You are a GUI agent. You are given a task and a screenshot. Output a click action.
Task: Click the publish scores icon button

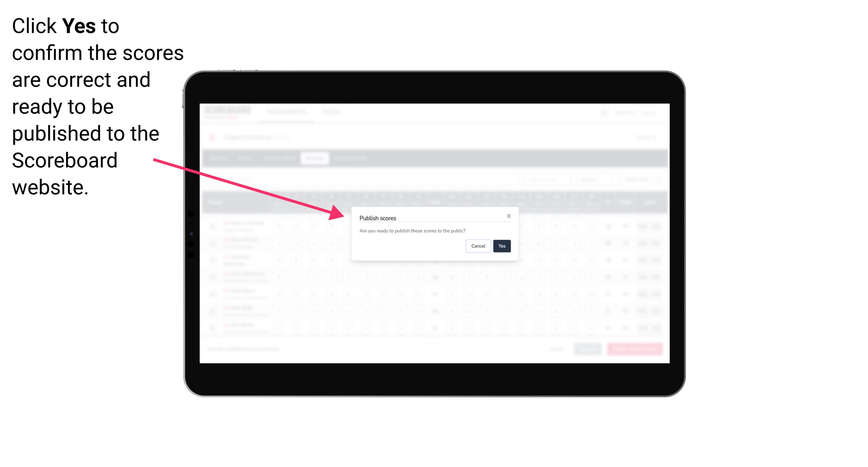coord(501,245)
